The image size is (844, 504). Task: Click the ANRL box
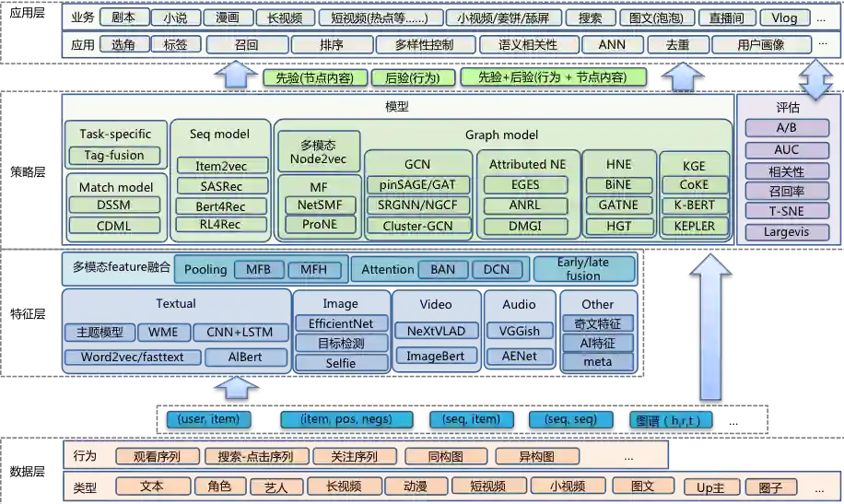coord(525,205)
